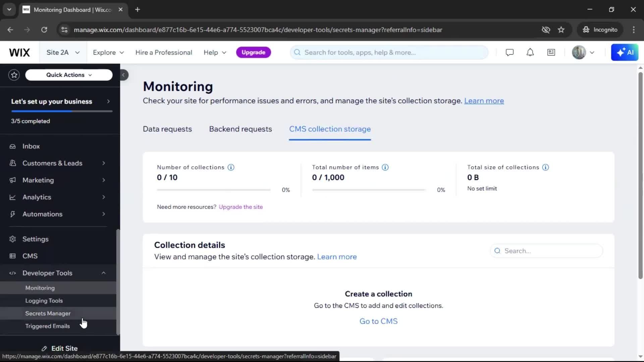
Task: Click the page vertical scrollbar
Action: (x=640, y=176)
